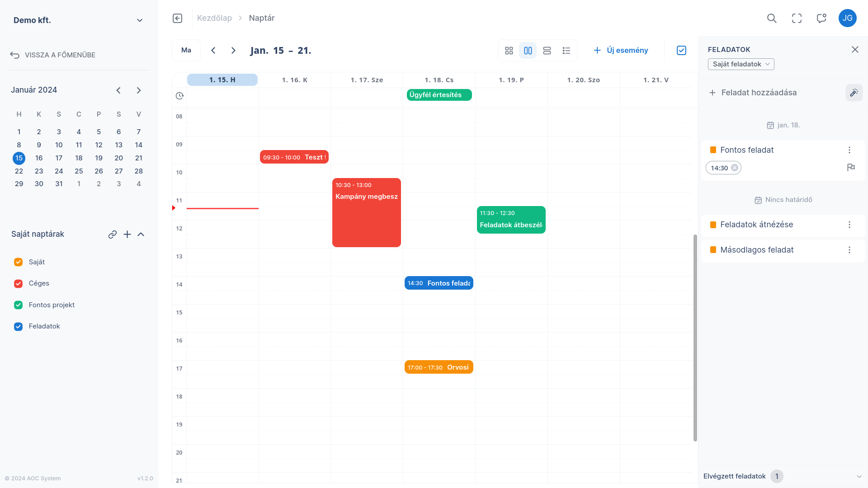868x488 pixels.
Task: Enter fullscreen mode via the frame icon
Action: pos(797,18)
